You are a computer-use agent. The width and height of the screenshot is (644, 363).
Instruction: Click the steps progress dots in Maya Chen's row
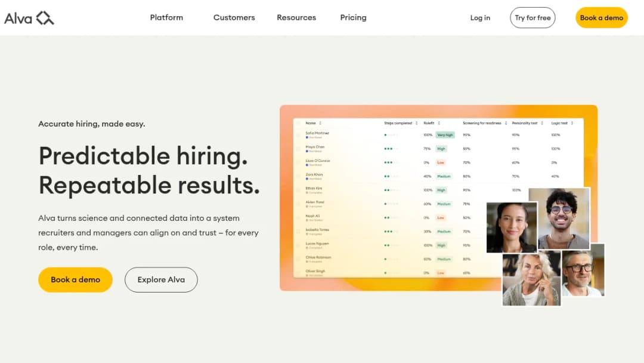pos(391,149)
